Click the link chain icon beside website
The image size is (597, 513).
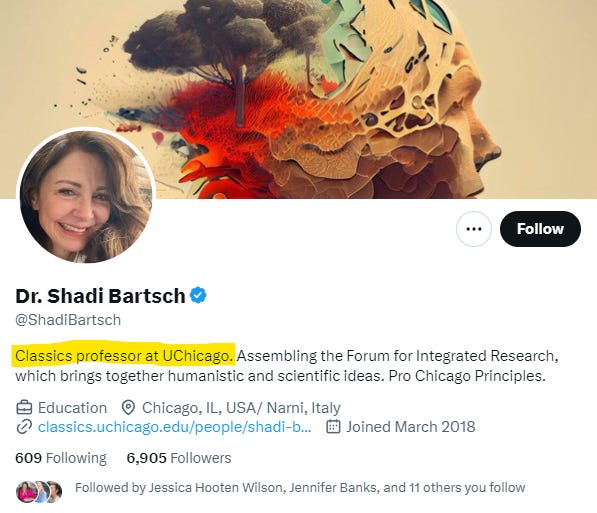(24, 427)
